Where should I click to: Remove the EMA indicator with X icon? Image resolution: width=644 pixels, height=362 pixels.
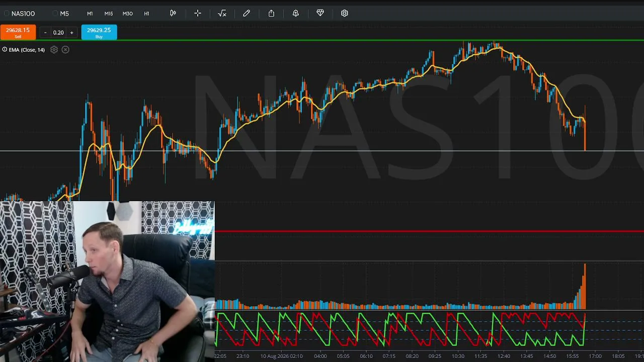65,50
